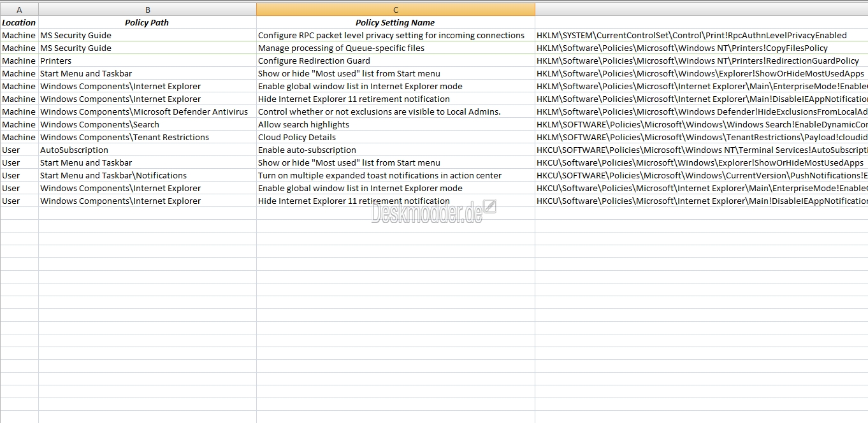Select HKCU DisableIEAppNotification registry cell
Image resolution: width=868 pixels, height=423 pixels.
[702, 201]
